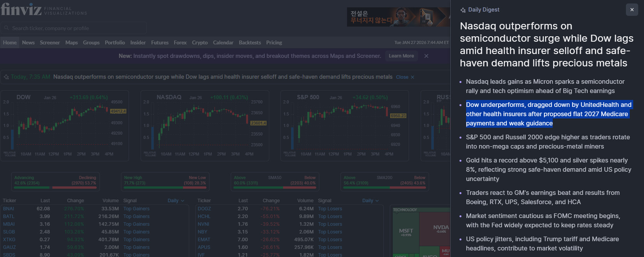Click Top Losers signal in DOGZ row
Viewport: 644px width, 257px height.
tap(330, 209)
